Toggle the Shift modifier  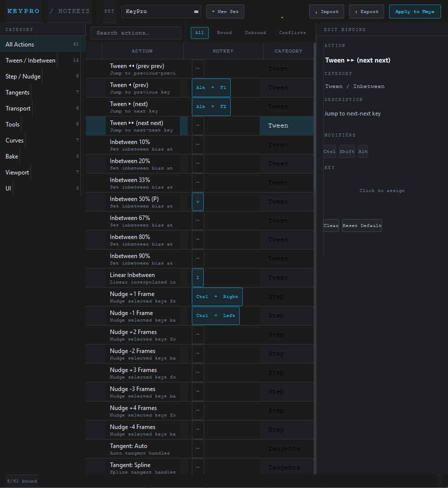[x=347, y=151]
